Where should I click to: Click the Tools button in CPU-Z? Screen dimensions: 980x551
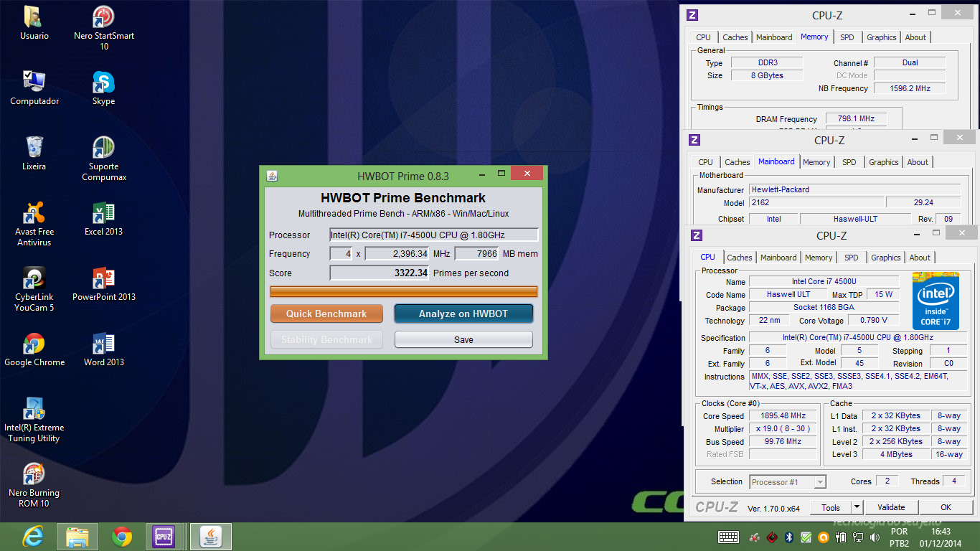(x=831, y=507)
